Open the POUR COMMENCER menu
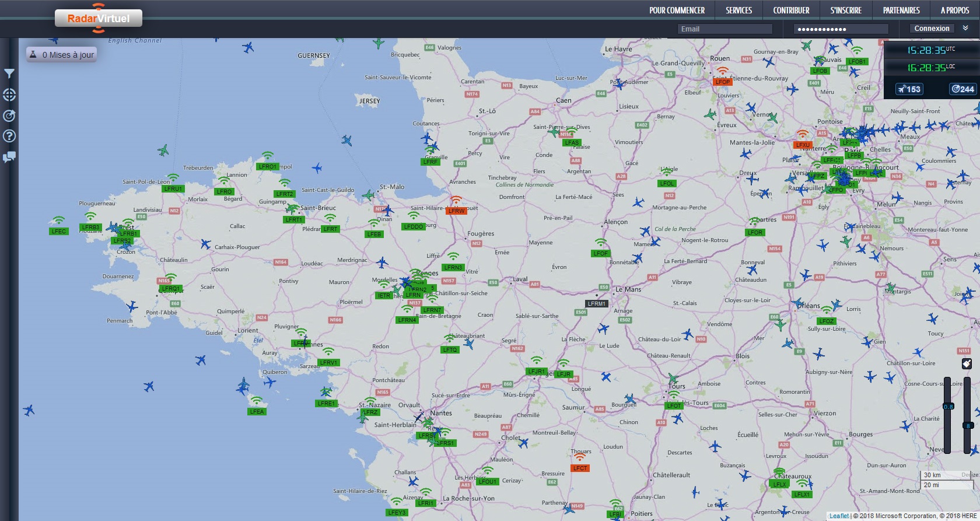 coord(677,11)
